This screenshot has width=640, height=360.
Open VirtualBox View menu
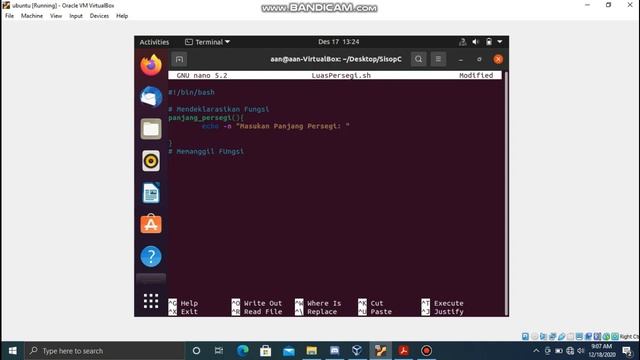[x=56, y=16]
